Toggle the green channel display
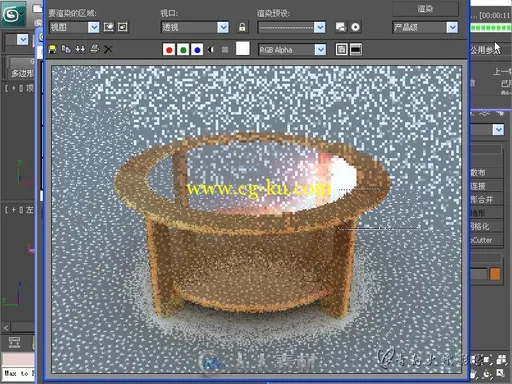Image resolution: width=512 pixels, height=384 pixels. click(x=183, y=50)
